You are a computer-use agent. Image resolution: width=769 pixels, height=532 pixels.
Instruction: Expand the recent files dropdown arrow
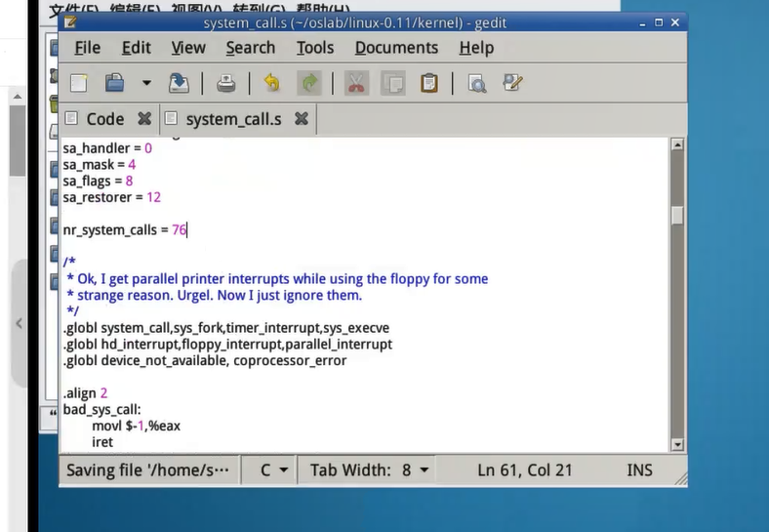click(146, 84)
